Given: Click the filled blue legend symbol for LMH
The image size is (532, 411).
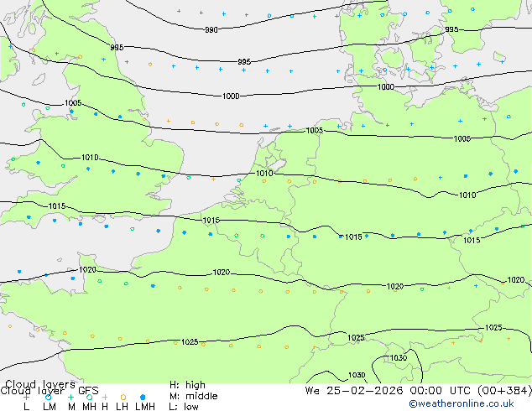Looking at the screenshot, I should coord(143,397).
